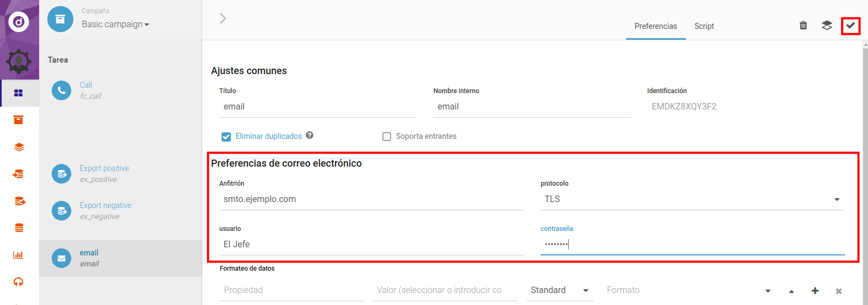The image size is (868, 305).
Task: Open the headset icon in sidebar
Action: [x=18, y=282]
